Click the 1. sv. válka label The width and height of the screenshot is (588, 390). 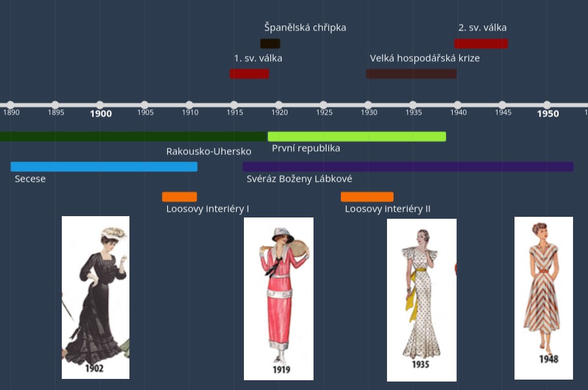258,58
